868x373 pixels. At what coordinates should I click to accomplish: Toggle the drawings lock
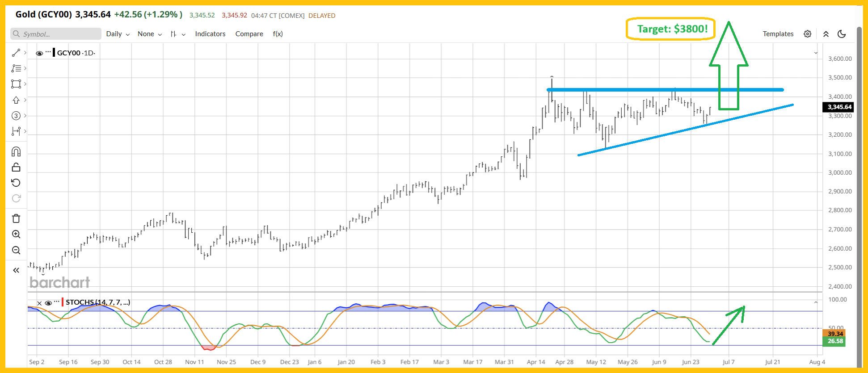[x=16, y=167]
